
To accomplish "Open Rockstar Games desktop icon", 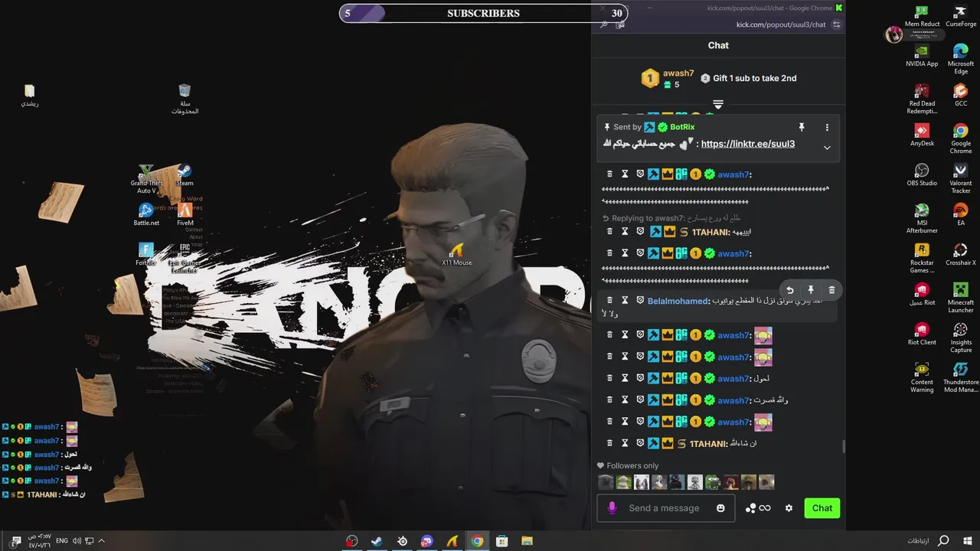I will [x=922, y=258].
